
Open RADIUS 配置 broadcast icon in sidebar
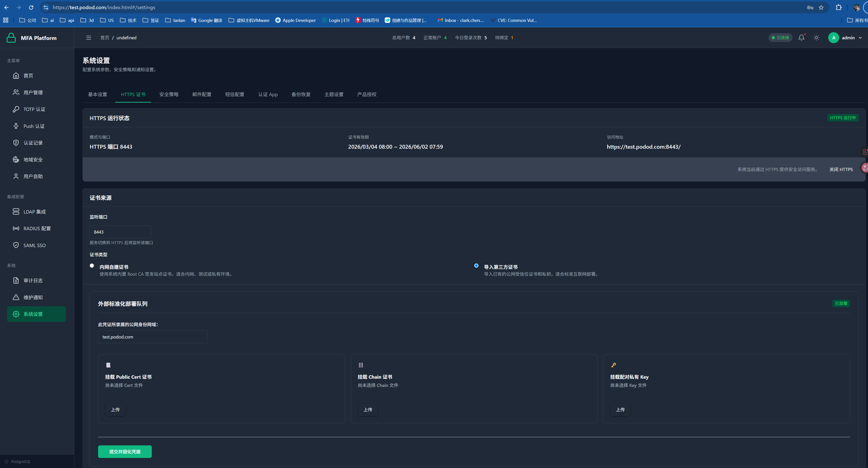pos(16,228)
